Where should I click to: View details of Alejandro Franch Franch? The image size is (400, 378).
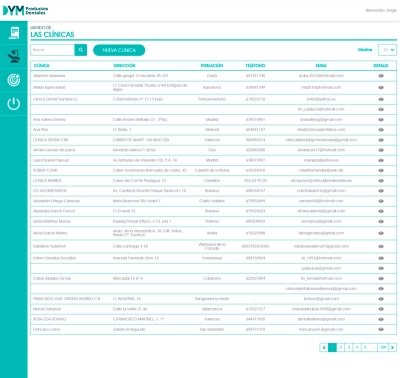(x=381, y=211)
